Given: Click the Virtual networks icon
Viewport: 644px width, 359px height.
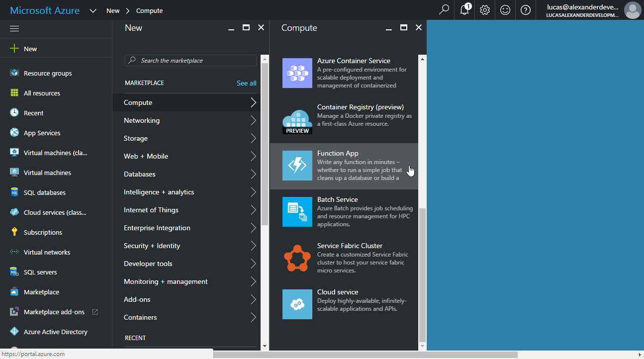Looking at the screenshot, I should [x=14, y=252].
